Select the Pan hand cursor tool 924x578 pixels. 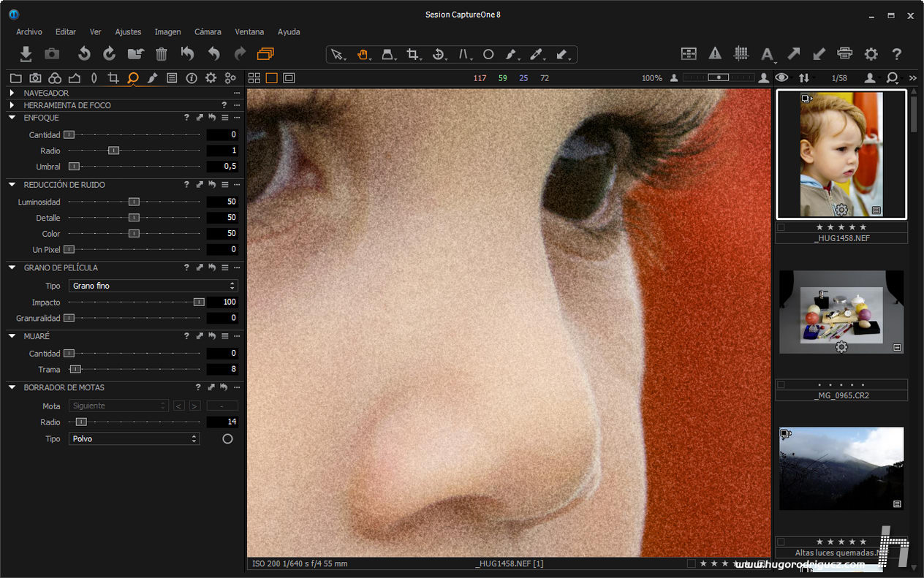363,54
